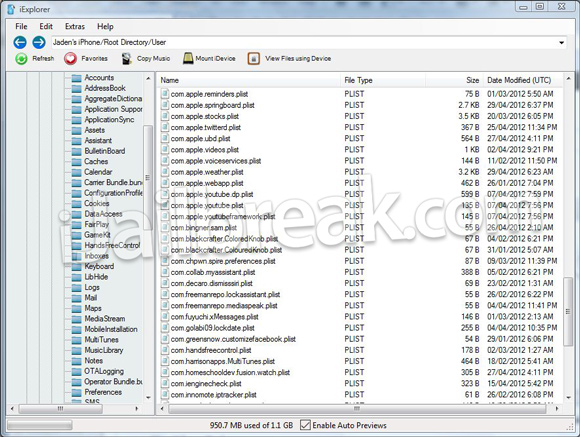Screen dimensions: 580x437
Task: Click file icon of com.innomote.iptracker.plist
Action: [165, 395]
